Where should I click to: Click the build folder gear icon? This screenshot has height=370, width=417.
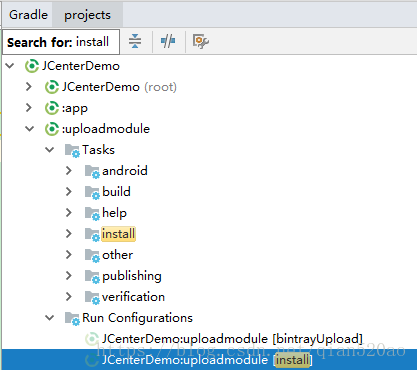point(92,193)
